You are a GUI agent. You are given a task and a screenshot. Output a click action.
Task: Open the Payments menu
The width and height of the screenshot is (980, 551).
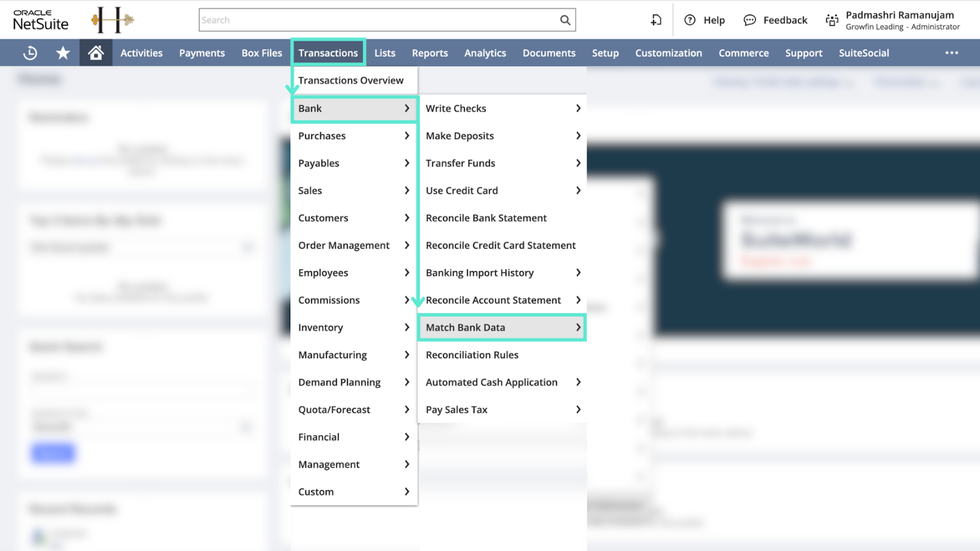pyautogui.click(x=202, y=53)
